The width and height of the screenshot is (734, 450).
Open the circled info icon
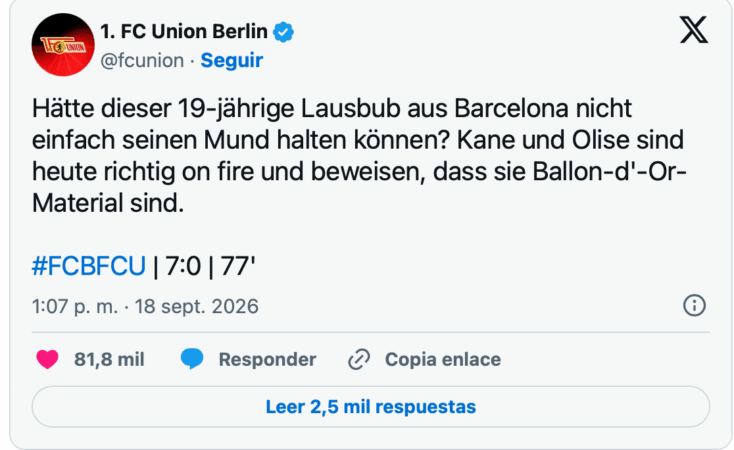(x=694, y=305)
